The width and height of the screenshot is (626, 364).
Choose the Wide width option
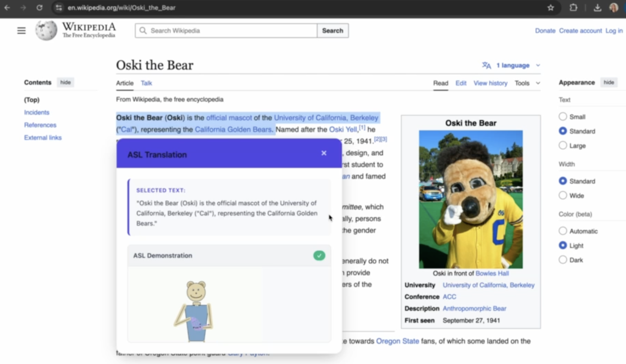click(x=563, y=195)
